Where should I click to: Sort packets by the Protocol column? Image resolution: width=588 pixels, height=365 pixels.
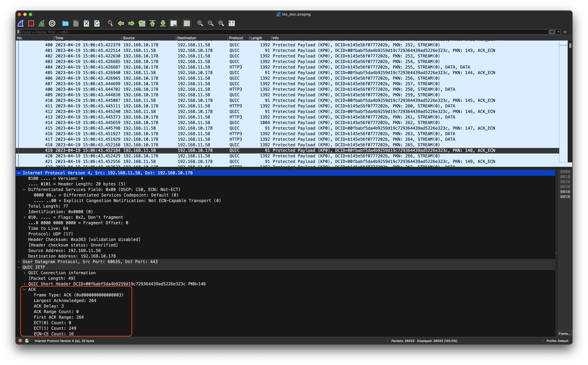click(x=236, y=38)
